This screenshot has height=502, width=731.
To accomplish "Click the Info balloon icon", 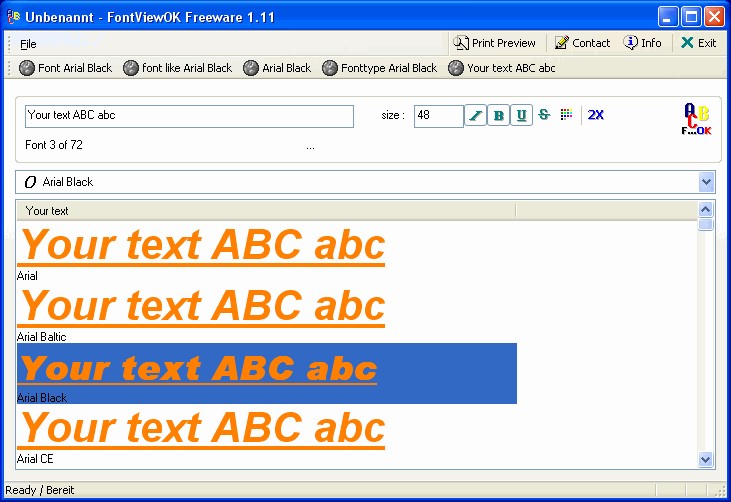I will (x=630, y=42).
